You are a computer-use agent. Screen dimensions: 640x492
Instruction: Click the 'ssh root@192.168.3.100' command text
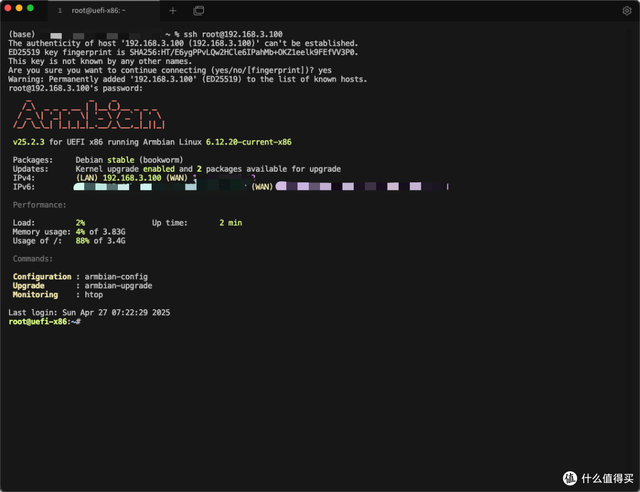click(233, 34)
